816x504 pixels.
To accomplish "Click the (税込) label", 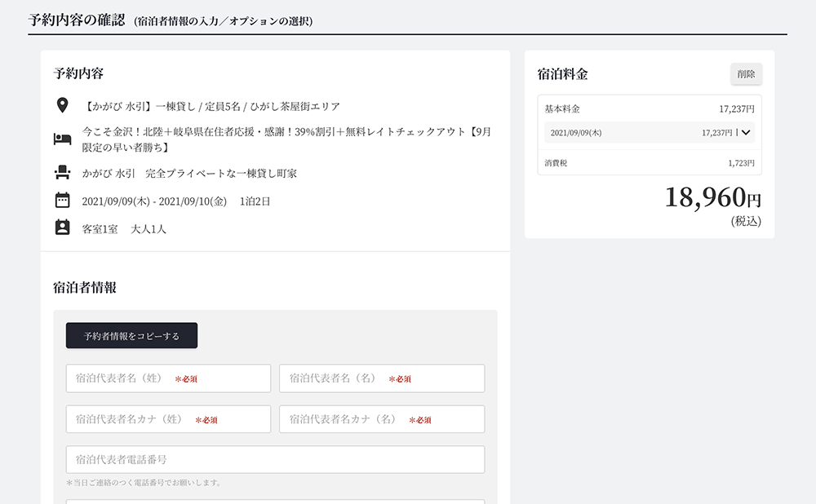I will click(746, 221).
